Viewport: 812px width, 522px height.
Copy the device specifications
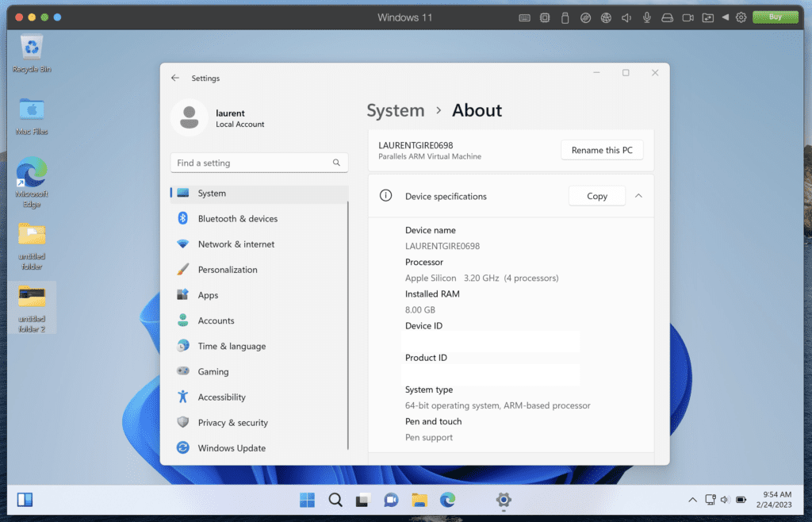point(596,196)
